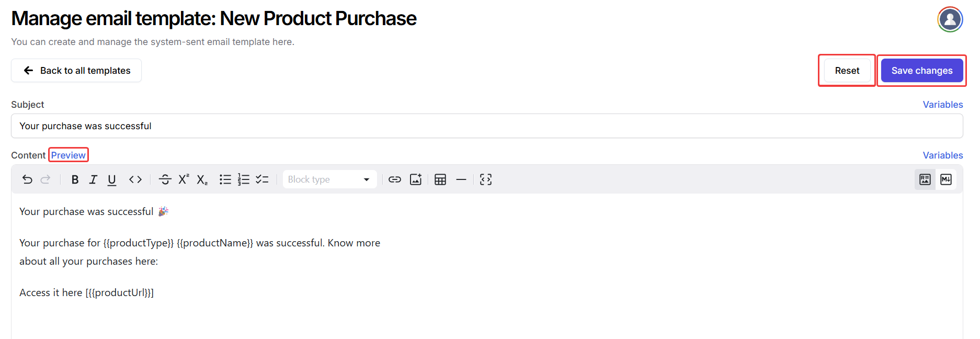Click the Subject input field

486,126
